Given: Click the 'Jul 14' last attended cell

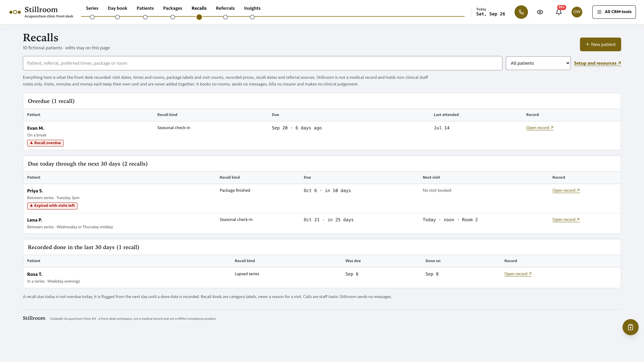Looking at the screenshot, I should click(442, 128).
